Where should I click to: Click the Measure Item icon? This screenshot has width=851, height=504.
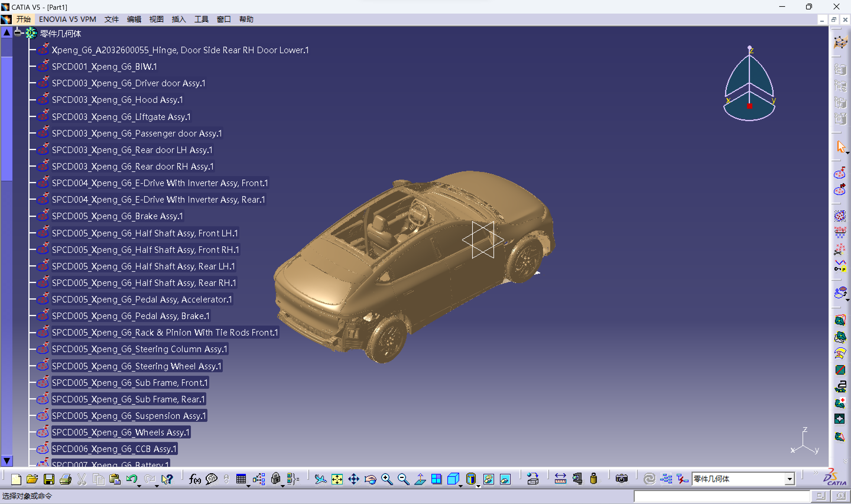click(x=577, y=479)
